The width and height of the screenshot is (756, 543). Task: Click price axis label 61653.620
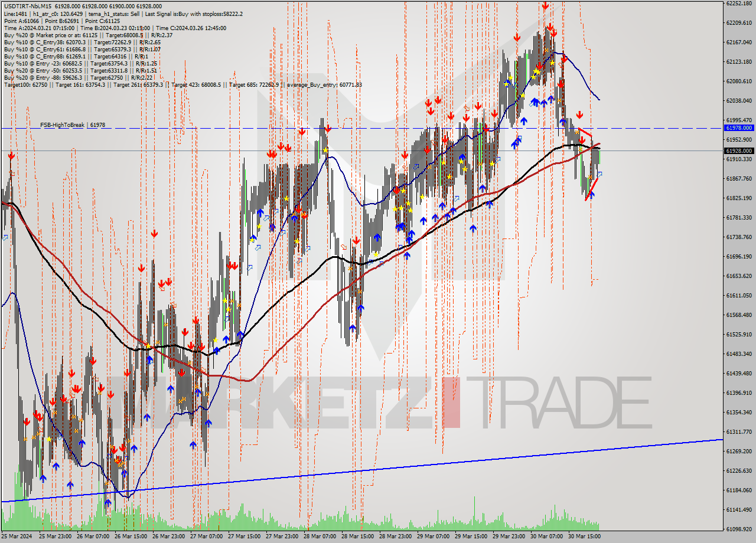coord(739,276)
